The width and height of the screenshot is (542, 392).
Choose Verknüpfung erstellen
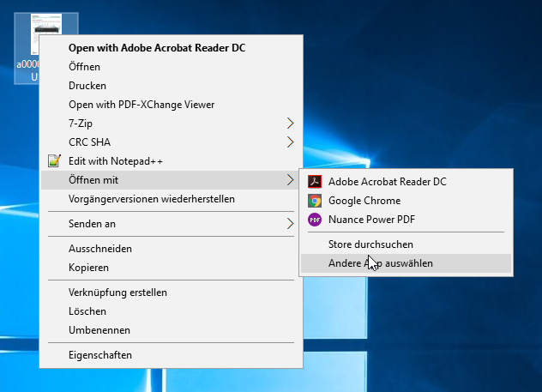tap(172, 292)
